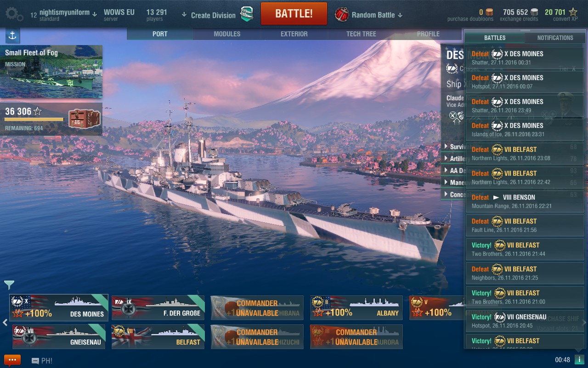
Task: Click the green info icon beside clock
Action: pyautogui.click(x=578, y=360)
